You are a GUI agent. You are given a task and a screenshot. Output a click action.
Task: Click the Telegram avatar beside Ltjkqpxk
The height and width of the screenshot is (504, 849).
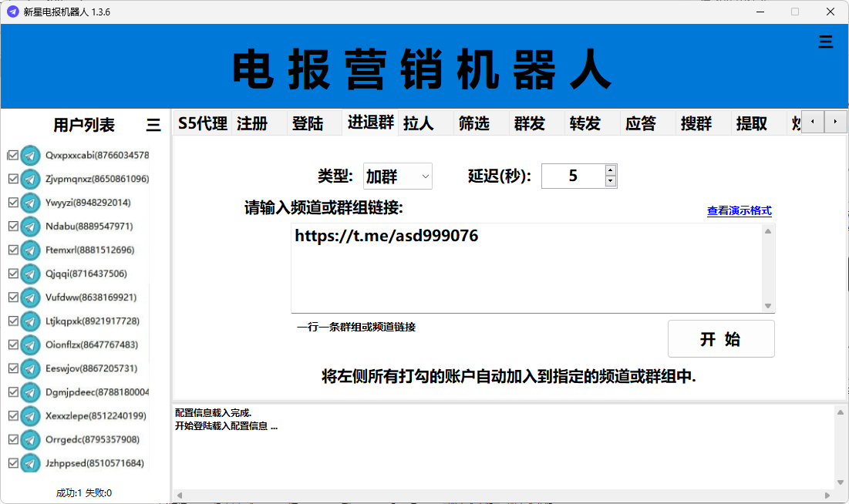coord(30,321)
